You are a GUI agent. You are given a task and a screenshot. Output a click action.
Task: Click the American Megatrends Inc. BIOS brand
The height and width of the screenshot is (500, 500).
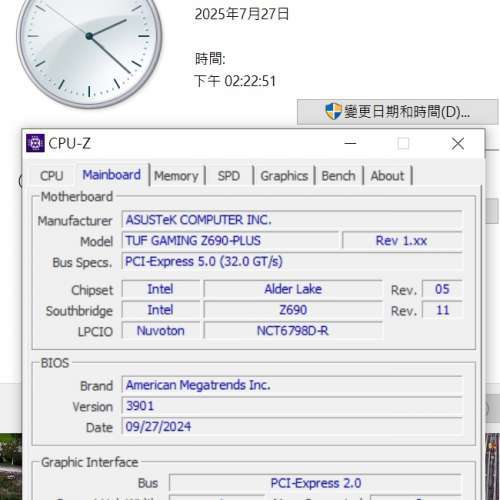[292, 385]
